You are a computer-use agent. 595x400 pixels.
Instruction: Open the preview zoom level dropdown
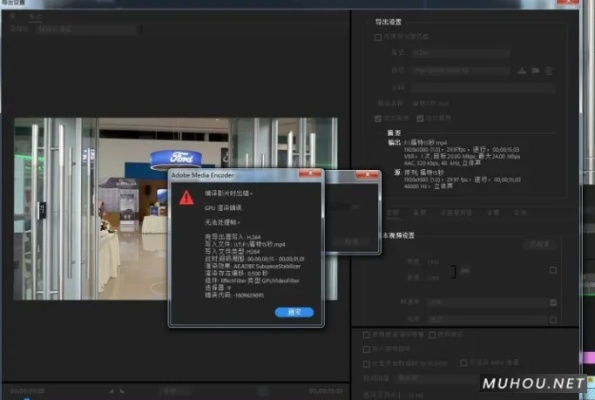click(176, 391)
